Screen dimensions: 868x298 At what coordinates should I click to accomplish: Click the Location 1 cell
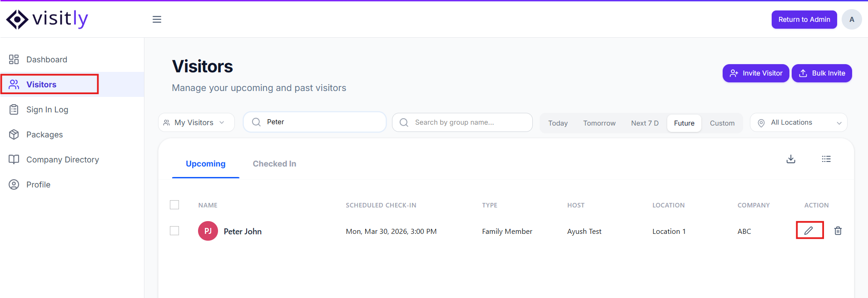click(x=669, y=232)
